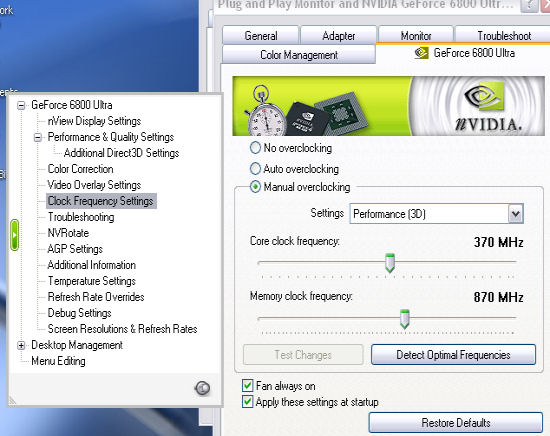550x436 pixels.
Task: Toggle the Fan always on checkbox
Action: [247, 385]
